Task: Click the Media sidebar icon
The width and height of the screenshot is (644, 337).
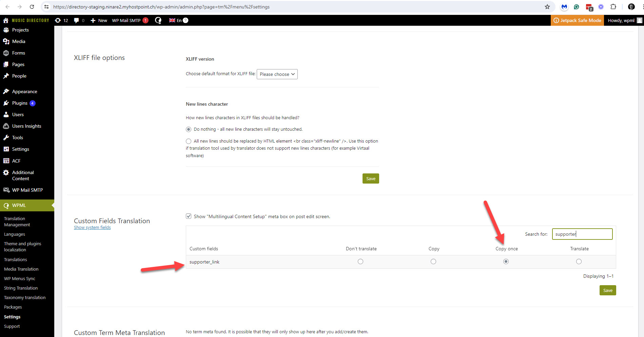Action: point(6,41)
